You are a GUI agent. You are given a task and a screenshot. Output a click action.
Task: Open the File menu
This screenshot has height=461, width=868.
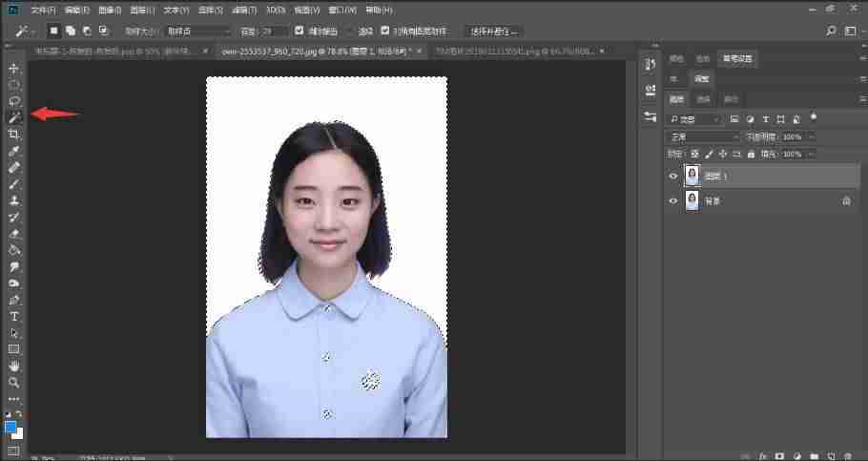(43, 10)
